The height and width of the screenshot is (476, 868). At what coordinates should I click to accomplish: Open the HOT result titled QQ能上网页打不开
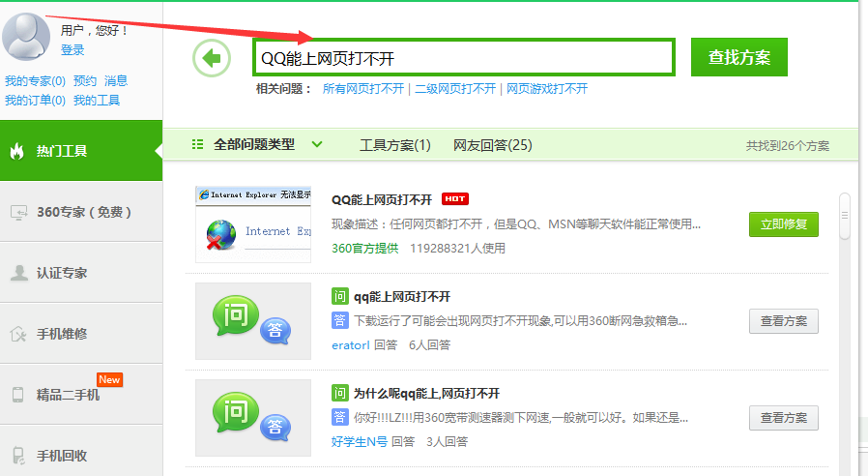click(382, 199)
